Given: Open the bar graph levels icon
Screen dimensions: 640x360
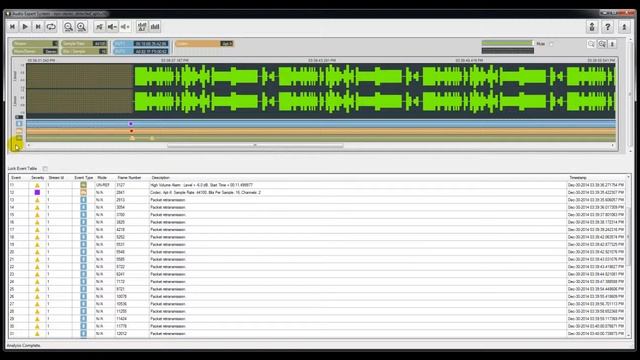Looking at the screenshot, I should [155, 27].
